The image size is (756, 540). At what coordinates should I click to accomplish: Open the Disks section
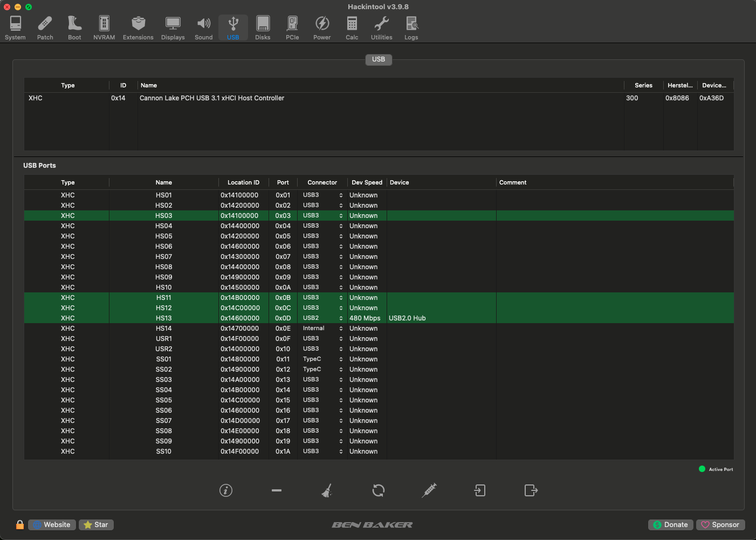pos(263,28)
